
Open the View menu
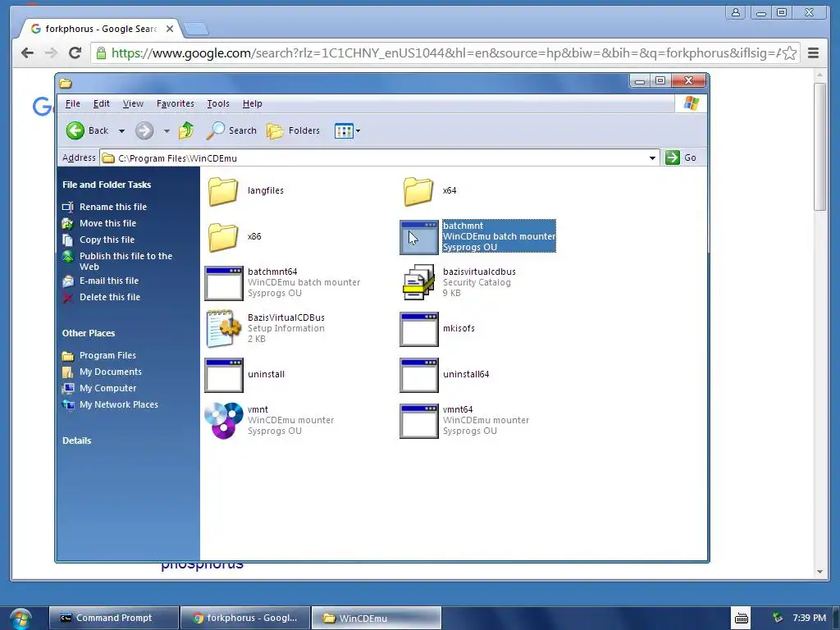click(133, 104)
